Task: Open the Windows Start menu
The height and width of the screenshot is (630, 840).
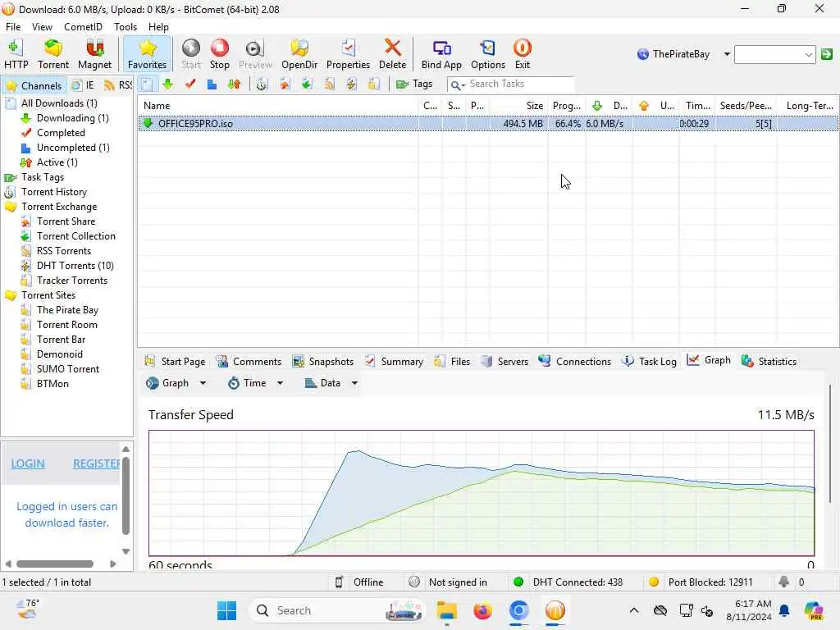Action: (226, 610)
